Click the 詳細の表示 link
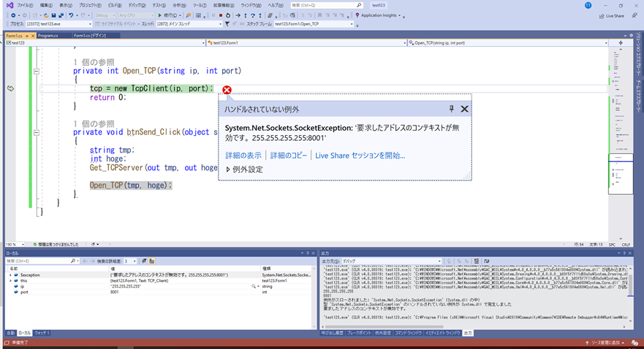The image size is (644, 349). 243,156
